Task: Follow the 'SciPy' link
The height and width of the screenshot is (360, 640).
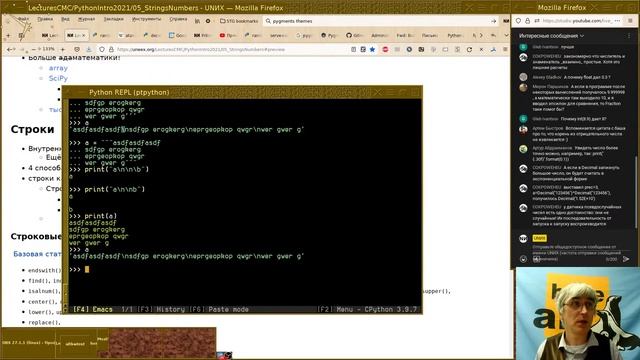Action: tap(58, 78)
